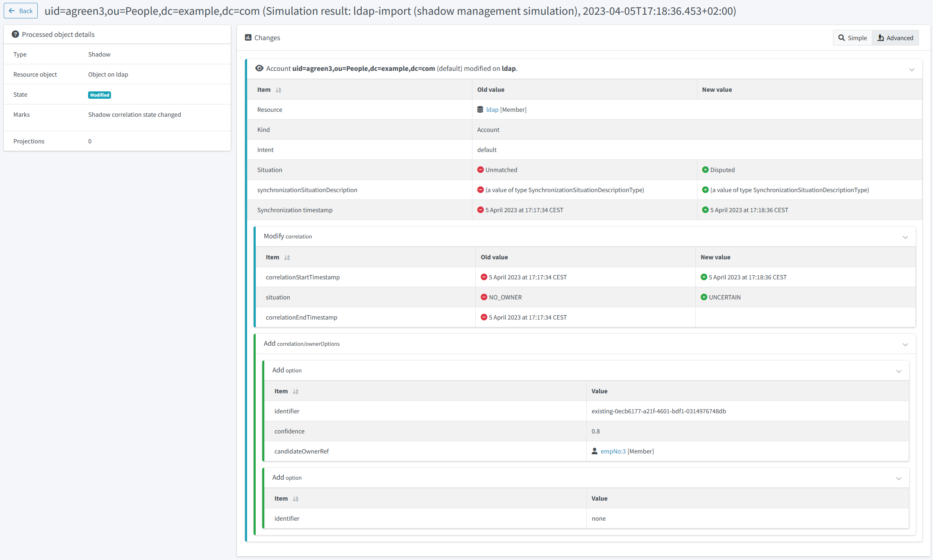This screenshot has width=933, height=560.
Task: Click the Modified state badge
Action: pyautogui.click(x=100, y=95)
